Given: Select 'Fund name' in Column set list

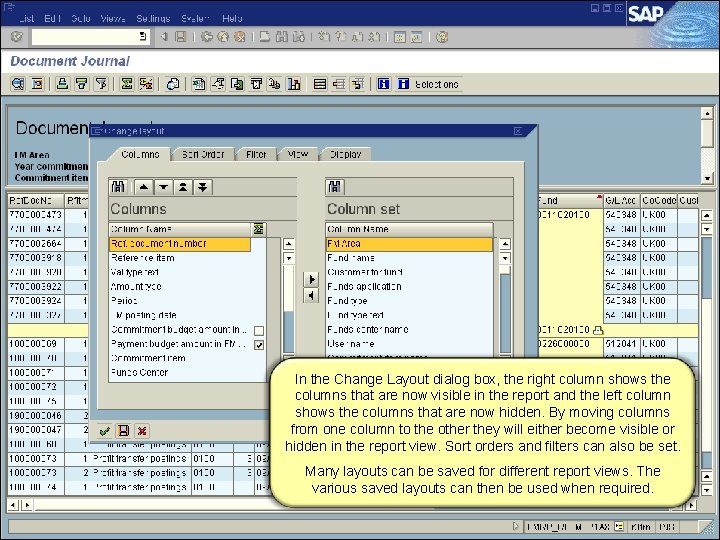Looking at the screenshot, I should pyautogui.click(x=409, y=258).
